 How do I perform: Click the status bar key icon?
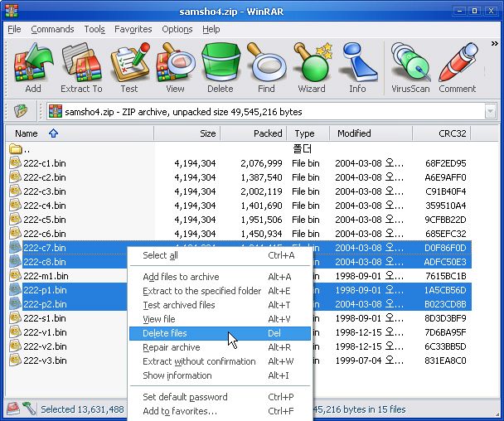29,409
